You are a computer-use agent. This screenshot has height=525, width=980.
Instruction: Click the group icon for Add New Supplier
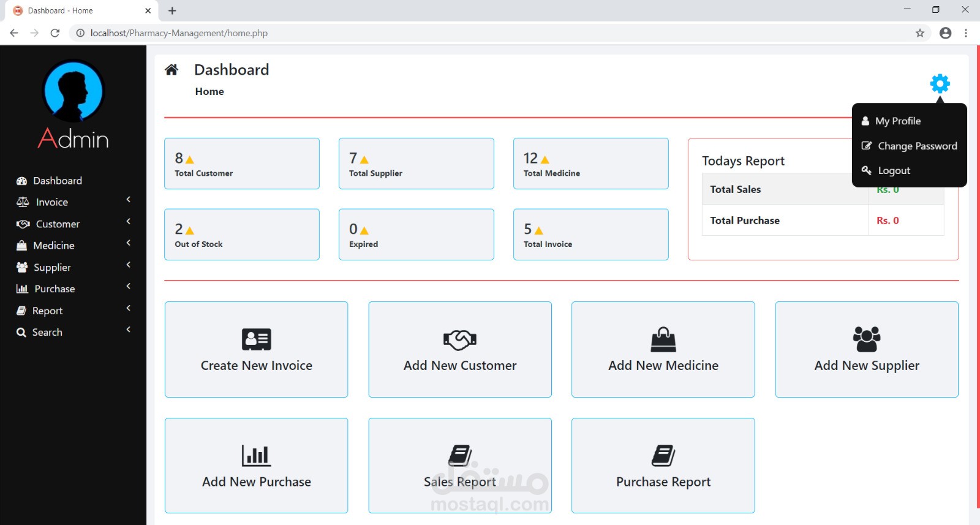coord(866,339)
